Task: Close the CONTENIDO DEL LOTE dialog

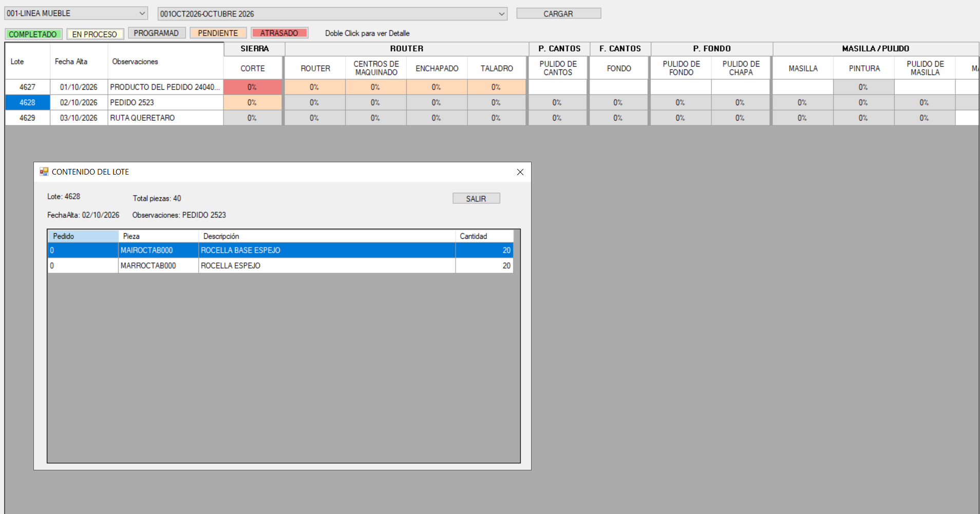Action: pos(520,172)
